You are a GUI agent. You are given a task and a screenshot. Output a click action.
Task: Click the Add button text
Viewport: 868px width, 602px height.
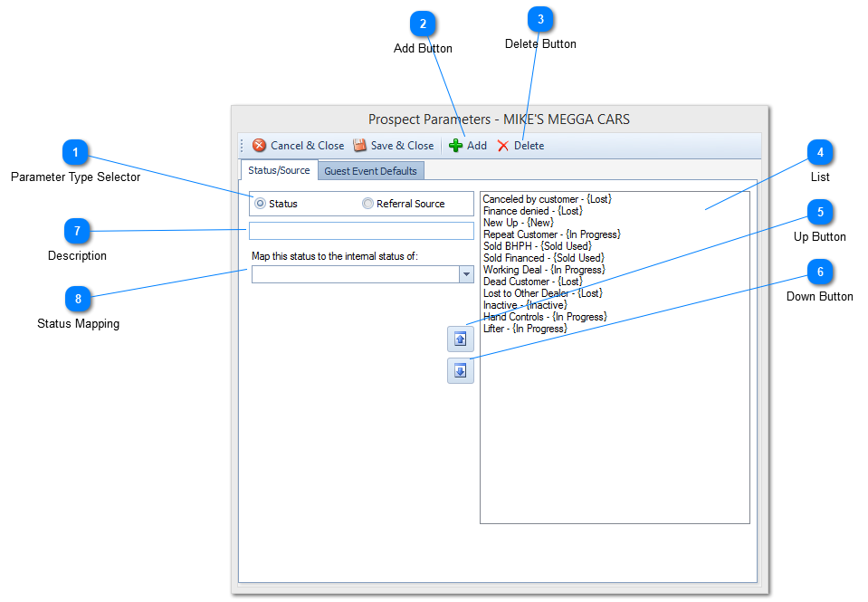(x=477, y=146)
